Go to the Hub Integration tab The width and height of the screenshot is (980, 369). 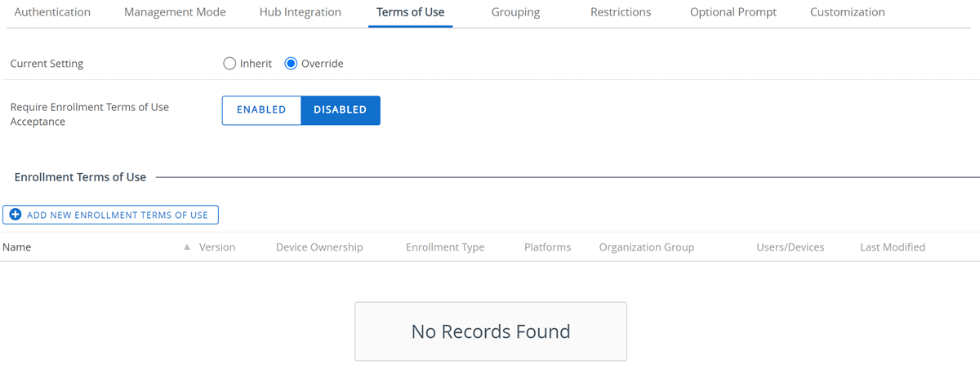pos(301,12)
